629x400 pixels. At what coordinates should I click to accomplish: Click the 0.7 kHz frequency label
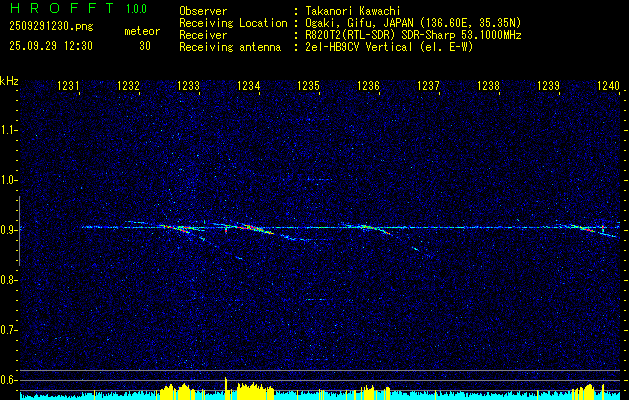click(x=8, y=330)
